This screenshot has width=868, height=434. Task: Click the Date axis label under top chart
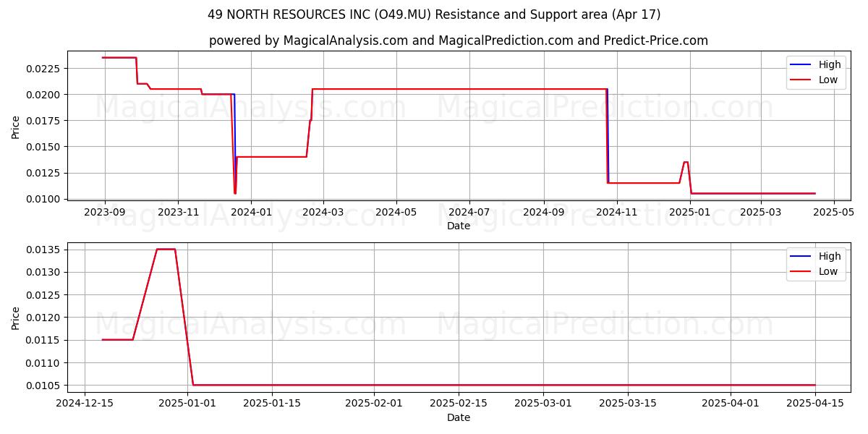point(459,226)
